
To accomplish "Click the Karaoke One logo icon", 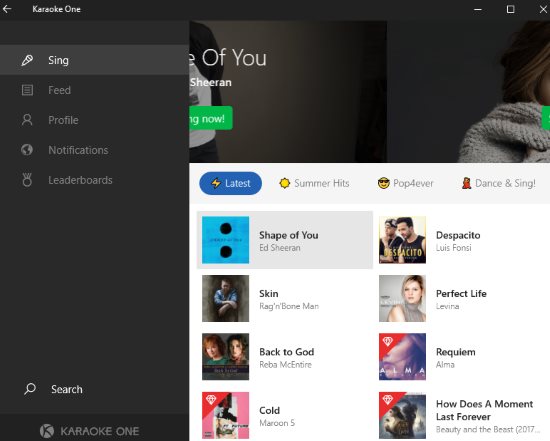I will [47, 431].
